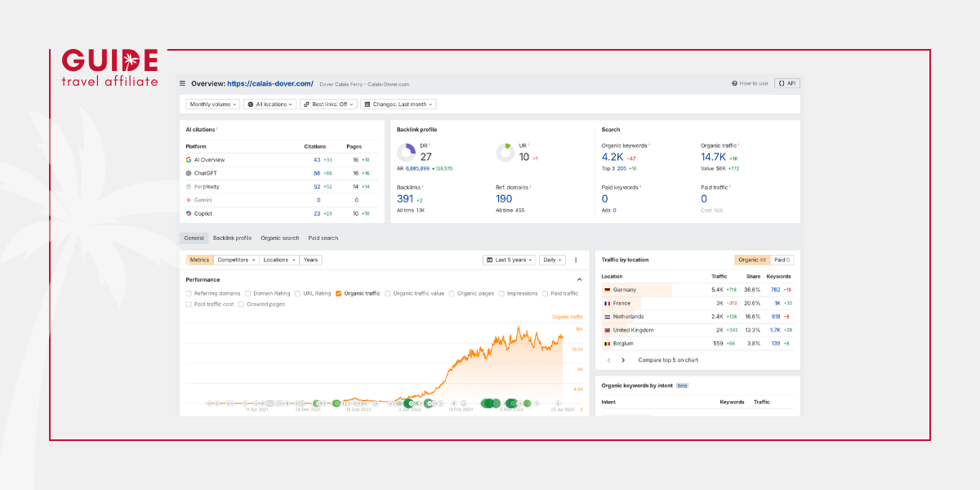Click the Organic keywords value 4.2K
The image size is (980, 490).
[x=612, y=157]
